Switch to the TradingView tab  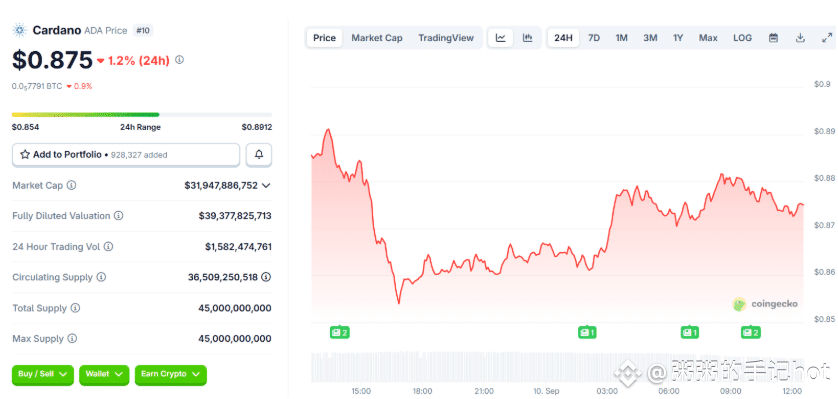tap(446, 38)
